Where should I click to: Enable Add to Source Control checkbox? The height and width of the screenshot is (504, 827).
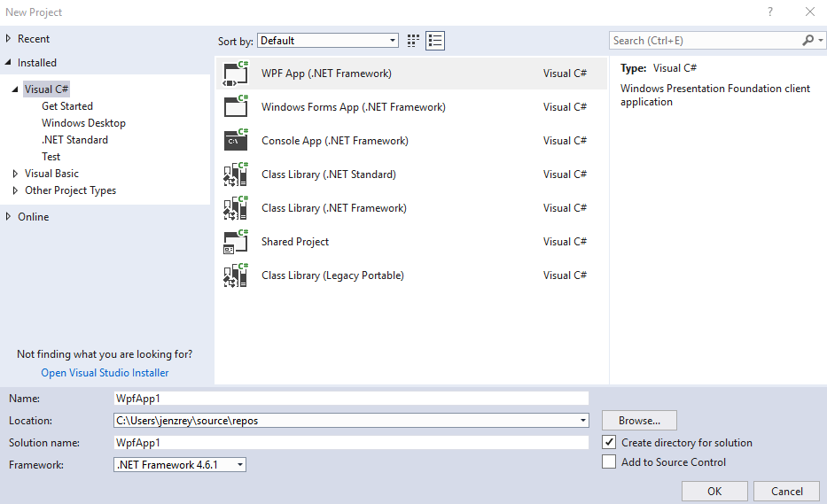[609, 461]
